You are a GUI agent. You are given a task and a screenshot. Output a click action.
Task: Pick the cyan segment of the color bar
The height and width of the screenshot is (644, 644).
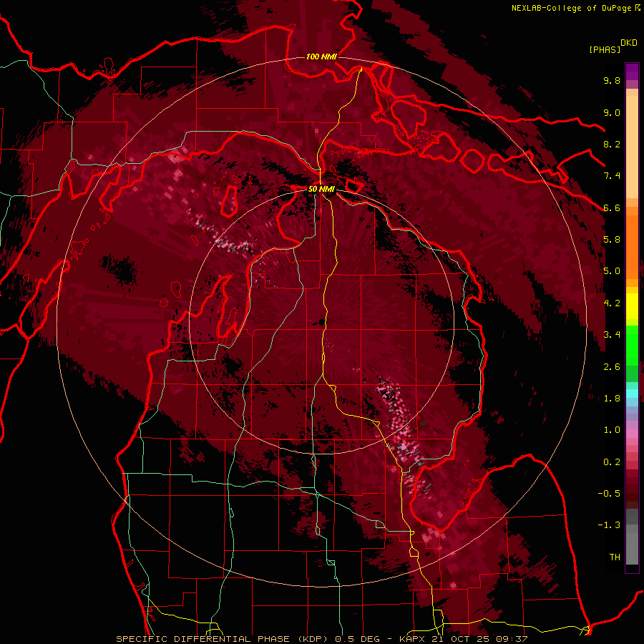coord(632,394)
